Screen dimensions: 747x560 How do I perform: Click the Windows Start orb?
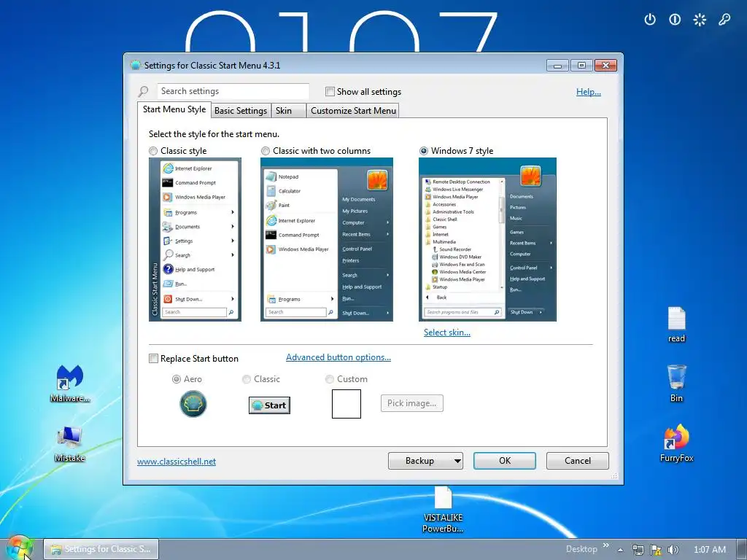pos(19,548)
